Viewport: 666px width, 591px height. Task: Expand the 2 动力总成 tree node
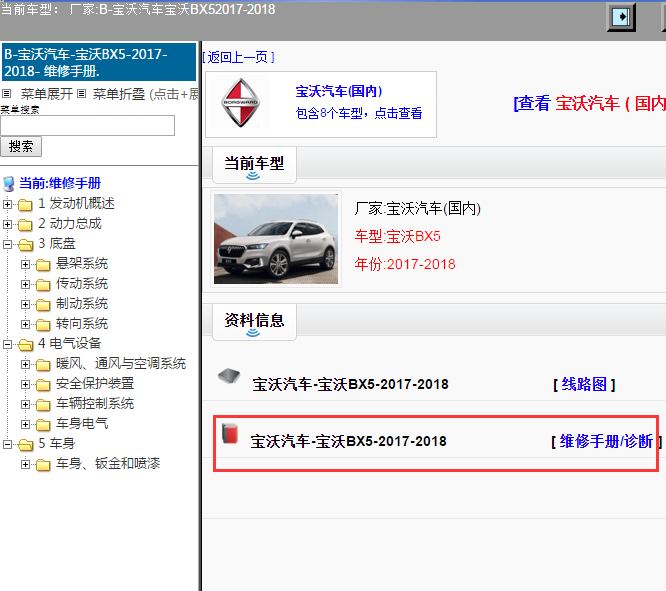(x=7, y=224)
